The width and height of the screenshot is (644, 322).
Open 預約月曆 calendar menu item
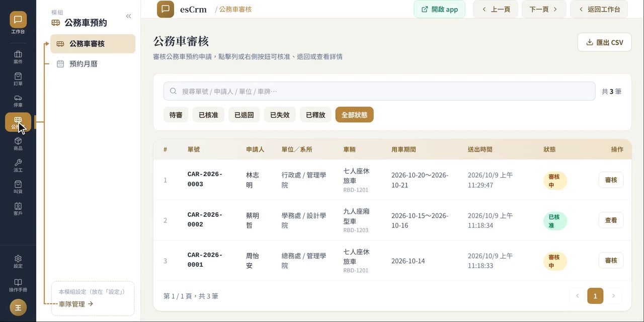click(93, 64)
